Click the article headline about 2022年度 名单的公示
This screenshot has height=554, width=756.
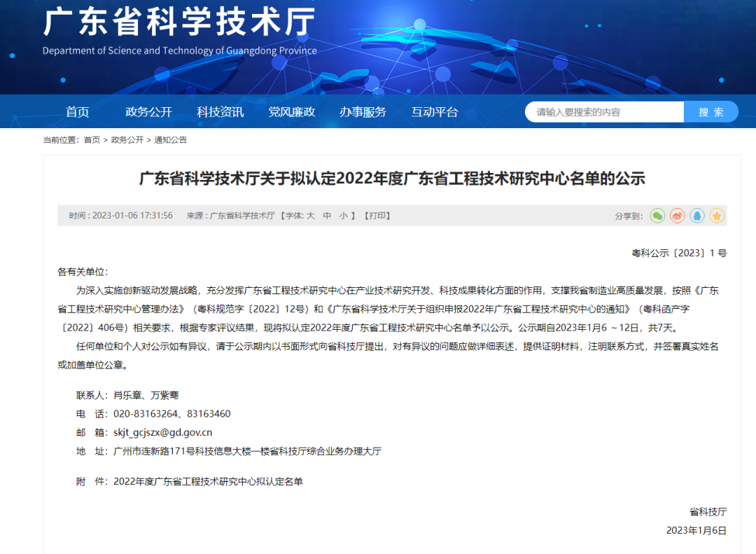392,179
